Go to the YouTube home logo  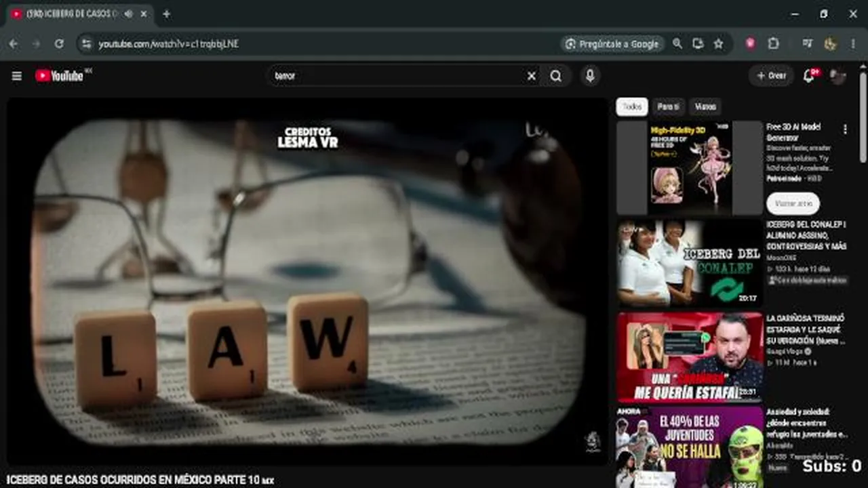click(60, 76)
